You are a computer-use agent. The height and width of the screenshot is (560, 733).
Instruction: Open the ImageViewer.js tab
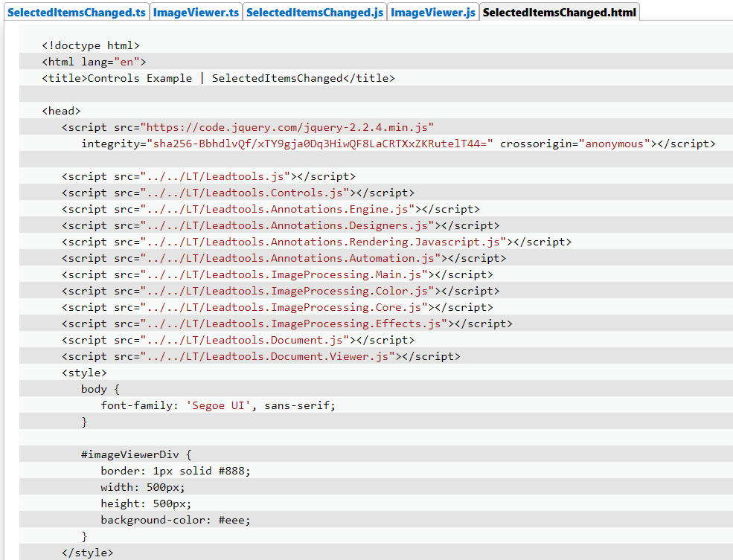click(x=433, y=13)
